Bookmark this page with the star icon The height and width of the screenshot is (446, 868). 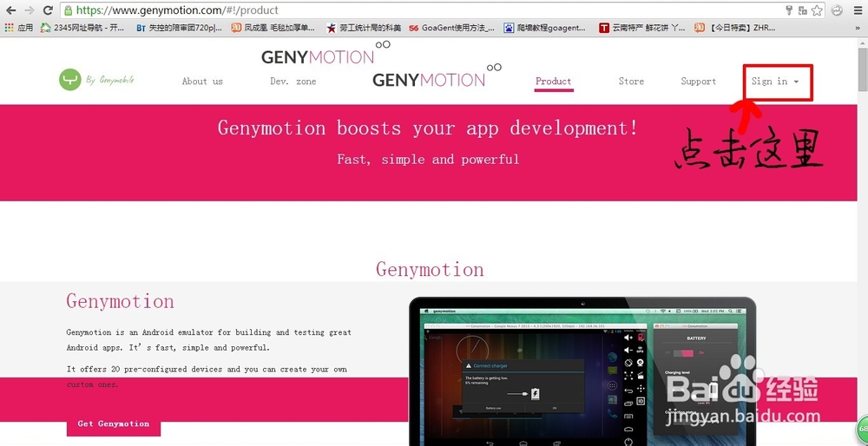coord(817,10)
